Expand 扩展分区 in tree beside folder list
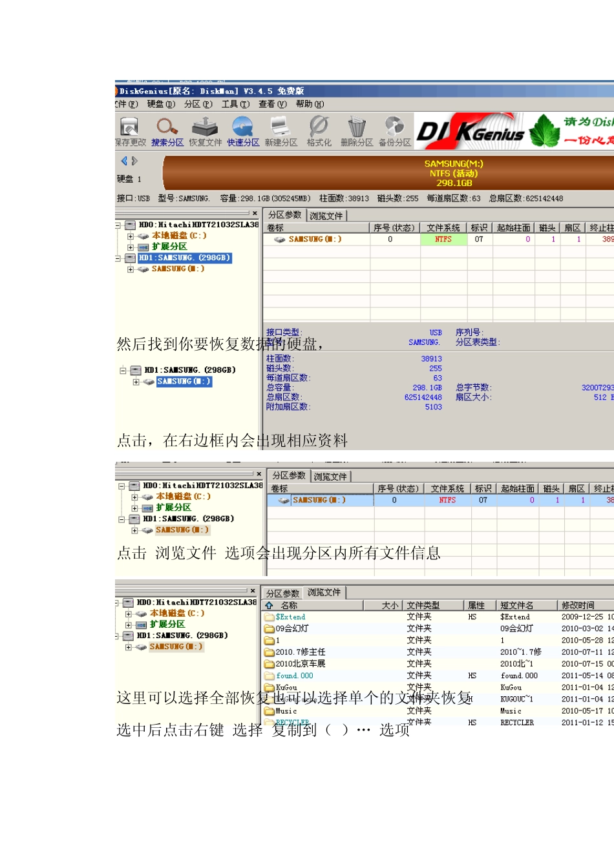Image resolution: width=614 pixels, height=868 pixels. pyautogui.click(x=129, y=625)
